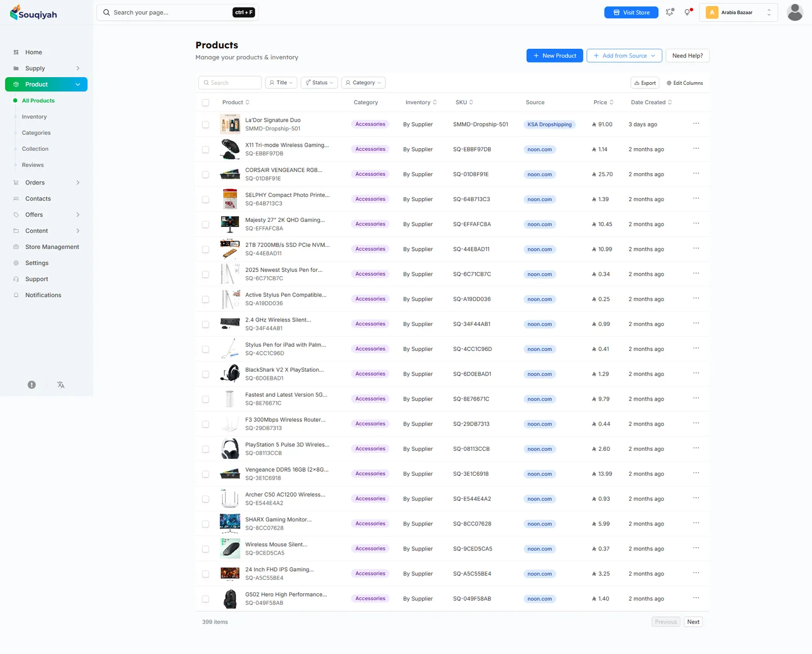Image resolution: width=812 pixels, height=654 pixels.
Task: Open the Status filter dropdown
Action: [319, 83]
